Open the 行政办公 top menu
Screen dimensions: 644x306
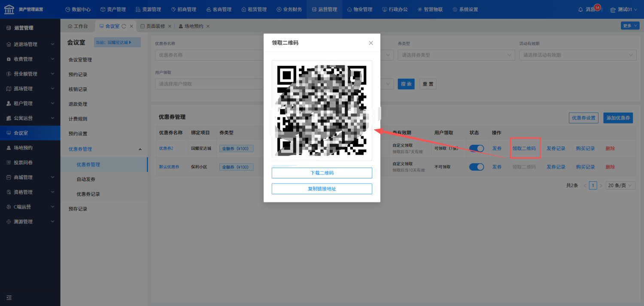tap(395, 9)
